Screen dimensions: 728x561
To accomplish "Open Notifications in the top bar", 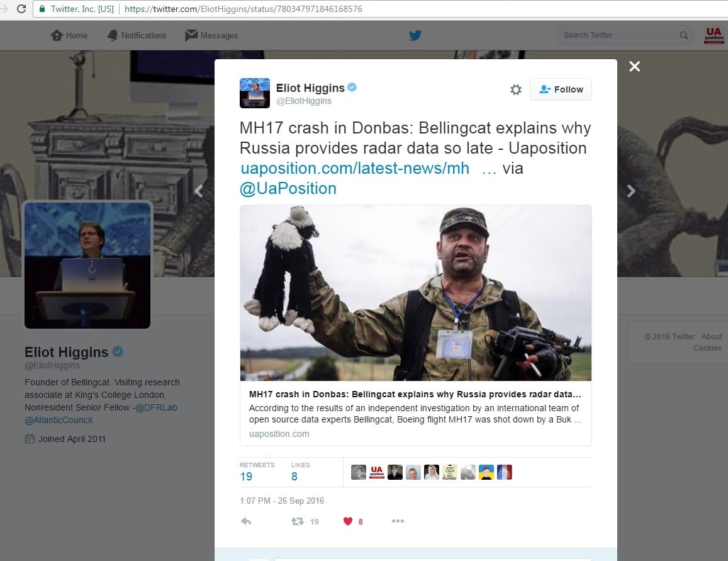I will (137, 35).
